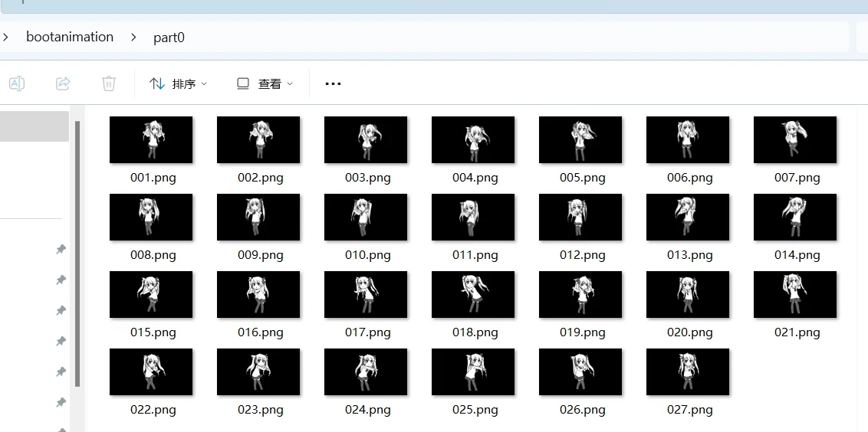Select the 012.png thumbnail
The image size is (868, 432).
580,217
